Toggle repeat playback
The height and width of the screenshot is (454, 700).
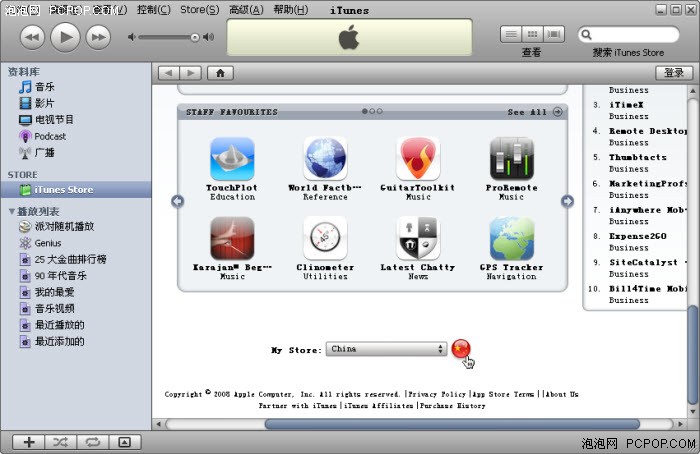click(92, 442)
